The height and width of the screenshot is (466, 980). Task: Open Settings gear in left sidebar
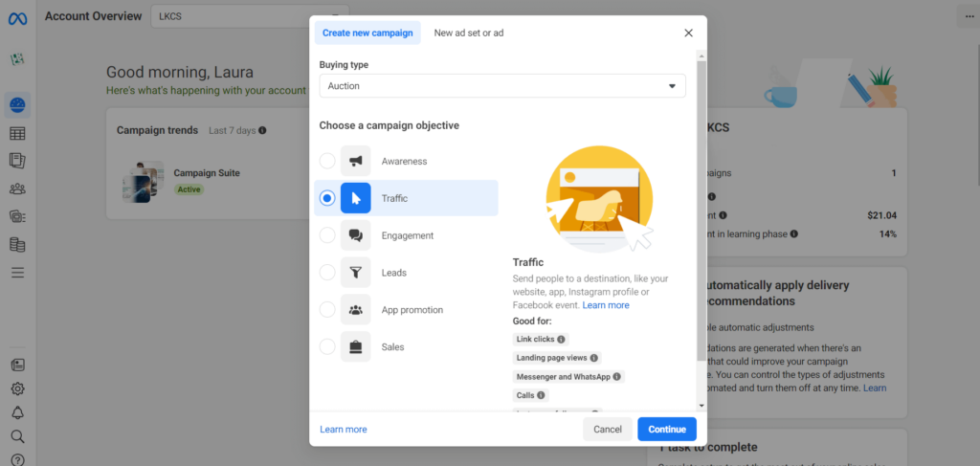click(x=17, y=388)
